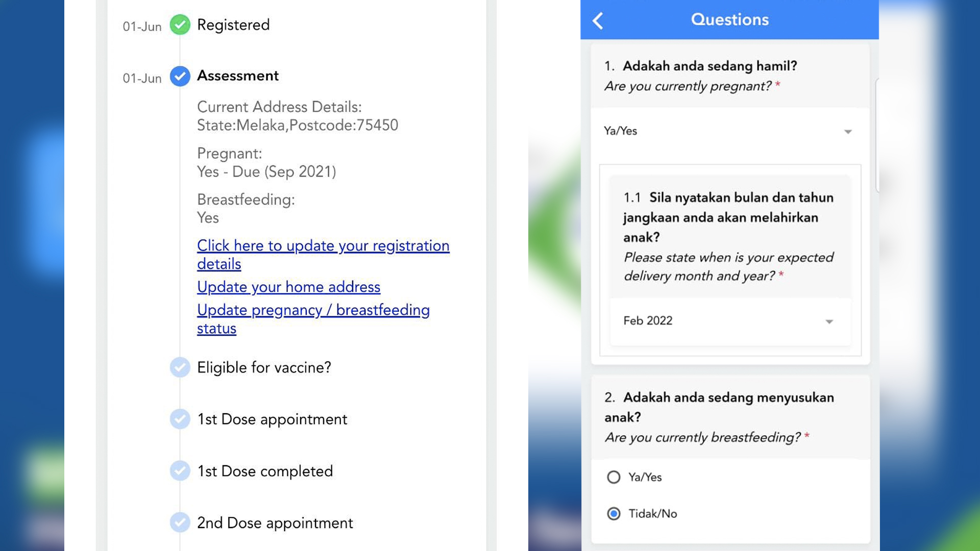
Task: Click the 1st Dose appointment status icon
Action: 180,419
